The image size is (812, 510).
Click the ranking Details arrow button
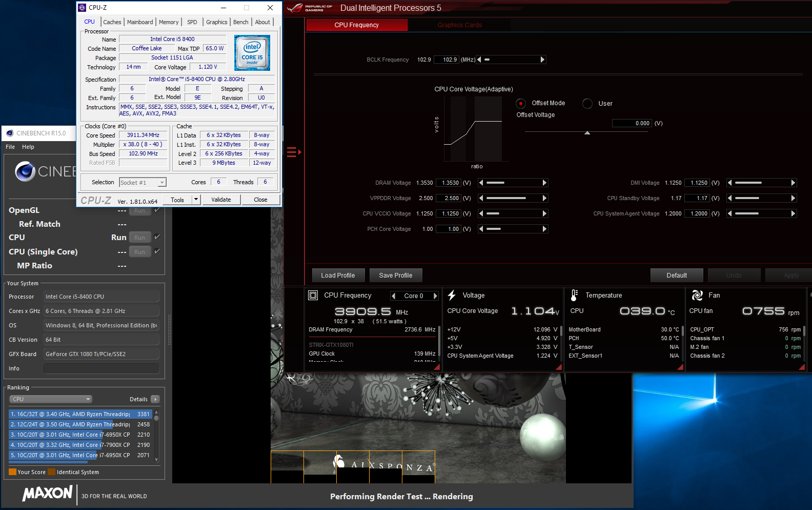tap(155, 399)
